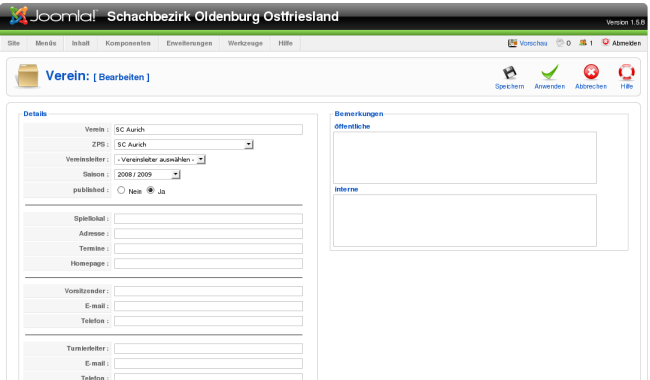Open the Werkzeuge menu
The width and height of the screenshot is (650, 380).
point(245,43)
